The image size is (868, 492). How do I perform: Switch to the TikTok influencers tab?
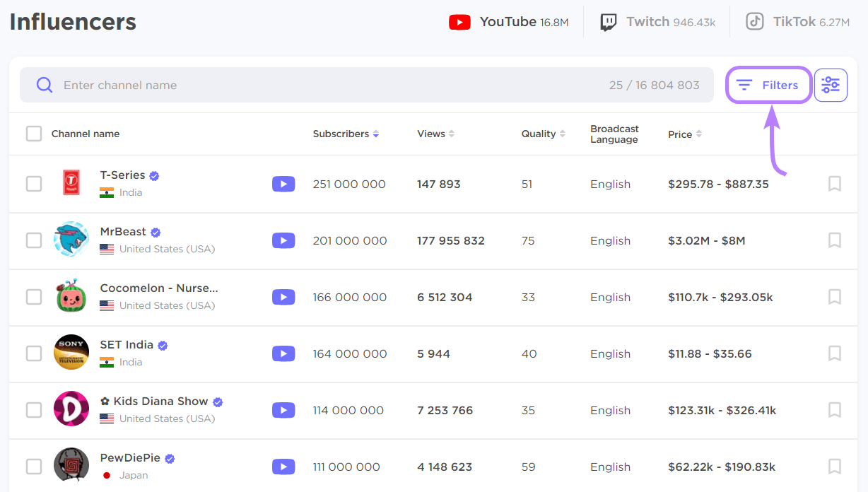click(x=795, y=21)
